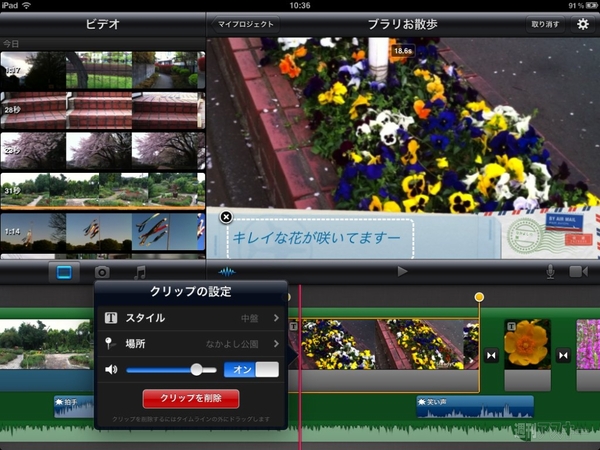Open project settings gear icon
The image size is (600, 450).
click(x=582, y=24)
